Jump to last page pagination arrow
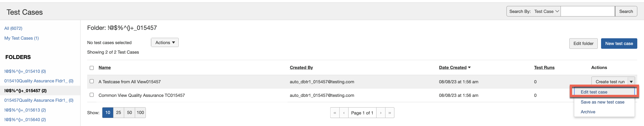Image resolution: width=644 pixels, height=126 pixels. tap(390, 113)
